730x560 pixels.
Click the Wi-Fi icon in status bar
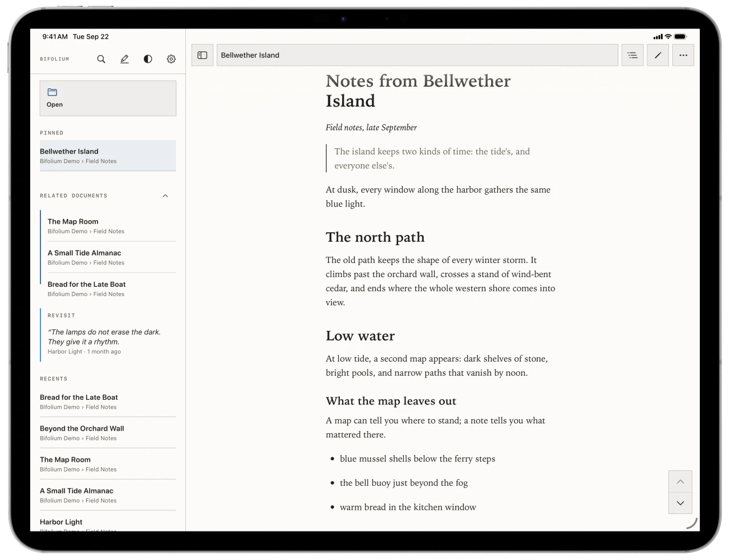(x=668, y=36)
